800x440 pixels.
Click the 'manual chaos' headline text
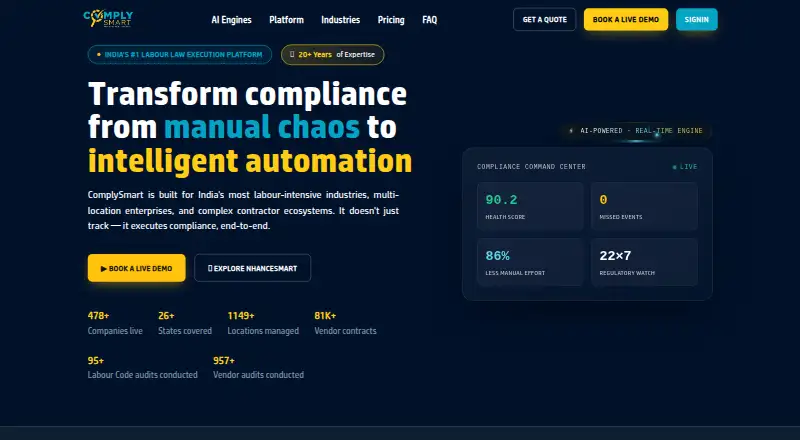262,127
